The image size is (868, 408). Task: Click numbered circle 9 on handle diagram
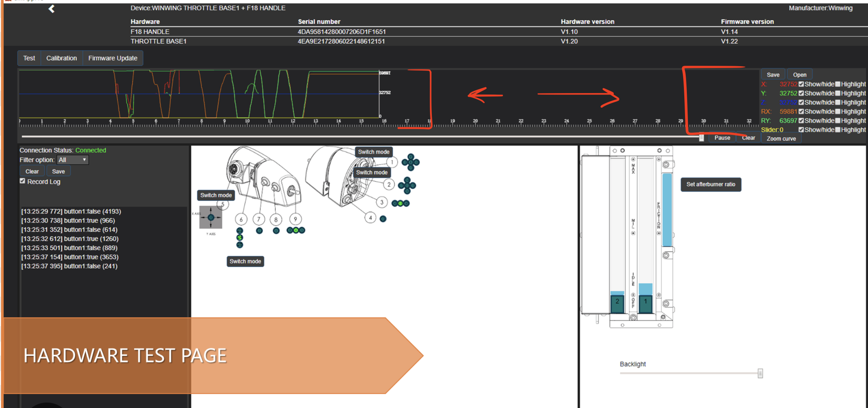[x=295, y=219]
